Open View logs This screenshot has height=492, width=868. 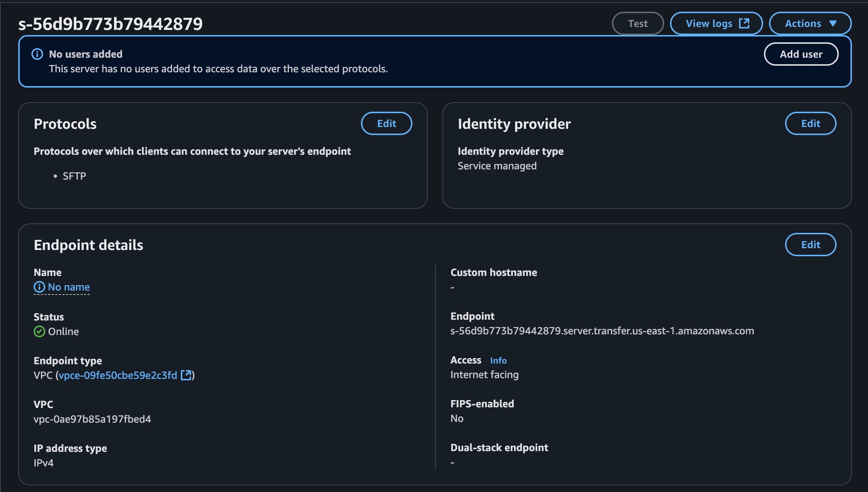tap(709, 23)
